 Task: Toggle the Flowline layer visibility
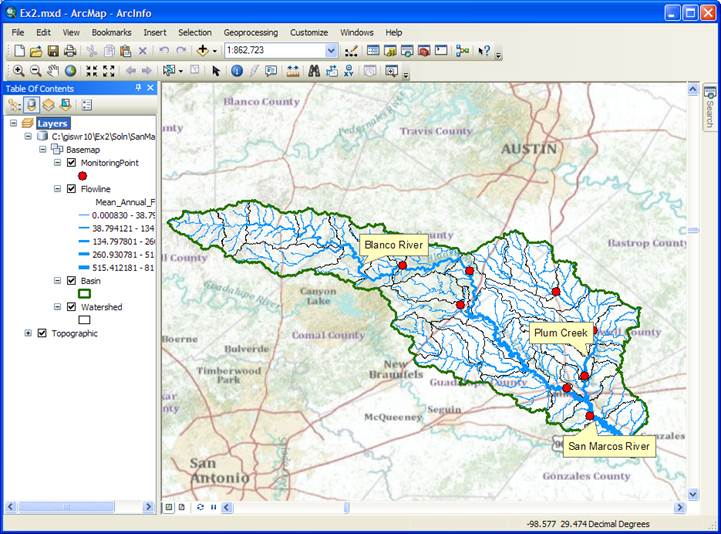71,188
